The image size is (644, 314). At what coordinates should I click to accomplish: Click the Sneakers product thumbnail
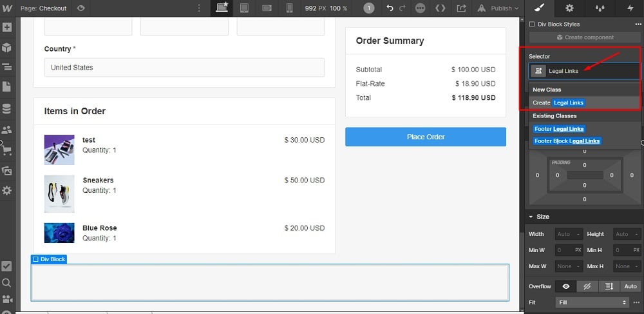coord(59,194)
